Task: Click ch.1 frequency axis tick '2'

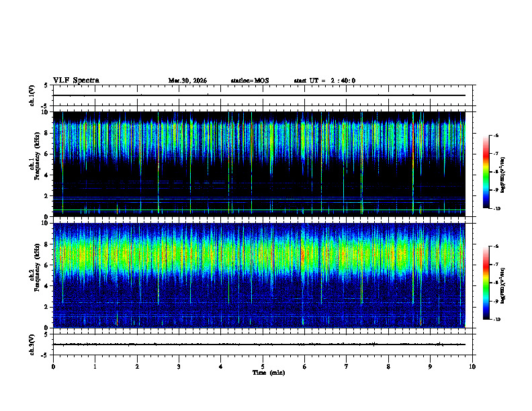Action: [x=46, y=196]
